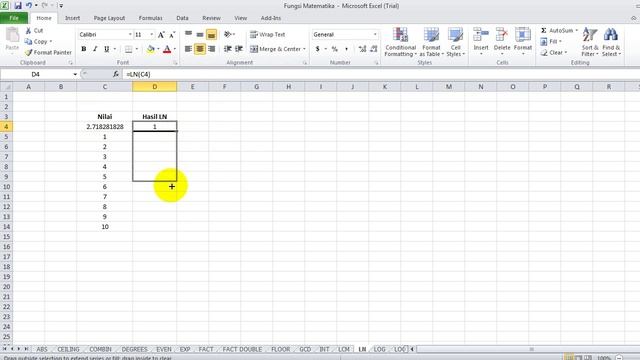This screenshot has width=640, height=360.
Task: Select column D header
Action: coord(155,87)
